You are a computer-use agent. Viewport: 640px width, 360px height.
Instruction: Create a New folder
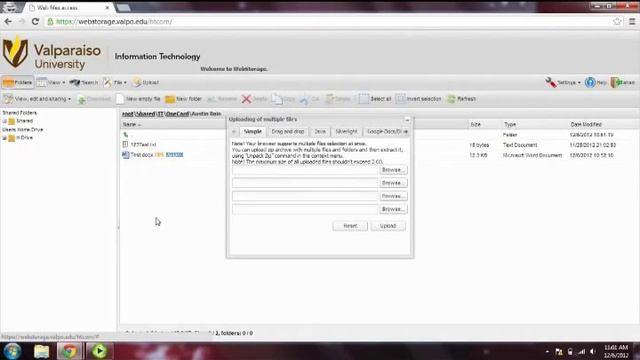pos(183,99)
